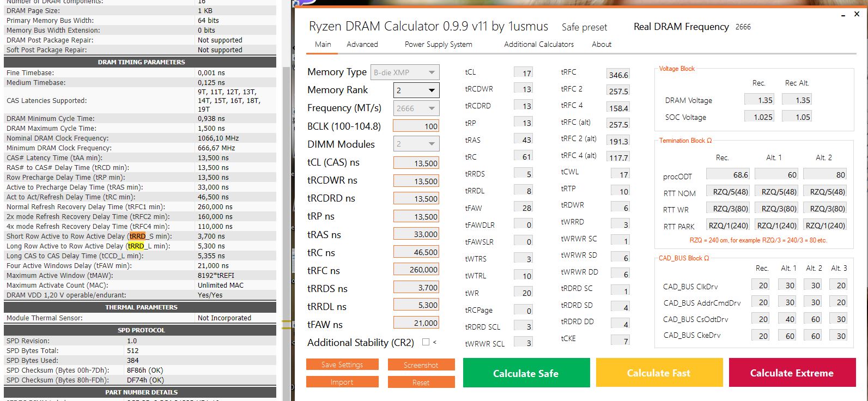Open the Frequency (MT/s) dropdown
The width and height of the screenshot is (868, 401).
point(416,108)
